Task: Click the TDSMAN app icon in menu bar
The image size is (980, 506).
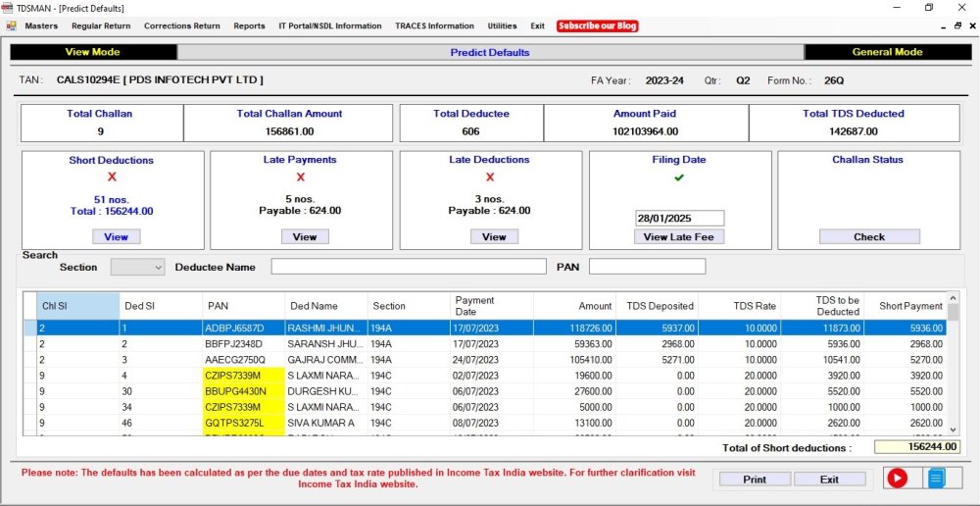Action: (x=10, y=25)
